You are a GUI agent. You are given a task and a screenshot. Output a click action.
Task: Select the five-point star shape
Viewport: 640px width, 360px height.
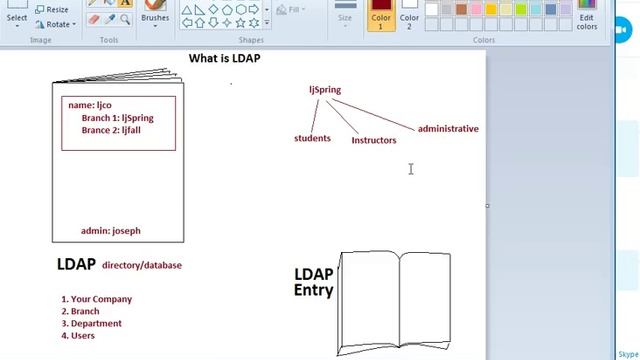point(241,23)
